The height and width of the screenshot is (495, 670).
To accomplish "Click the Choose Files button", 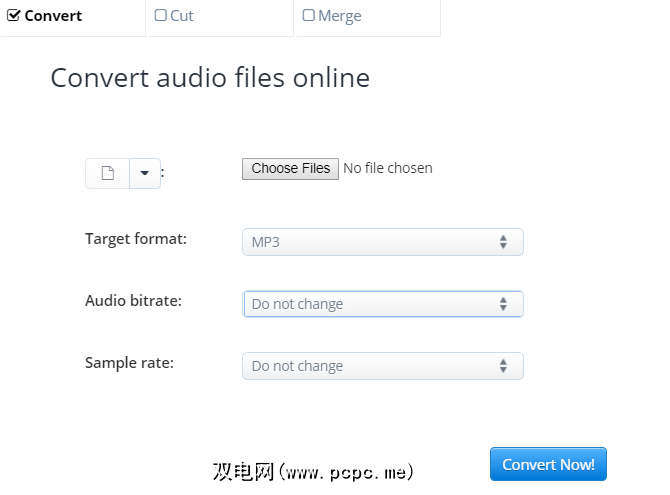I will tap(290, 169).
